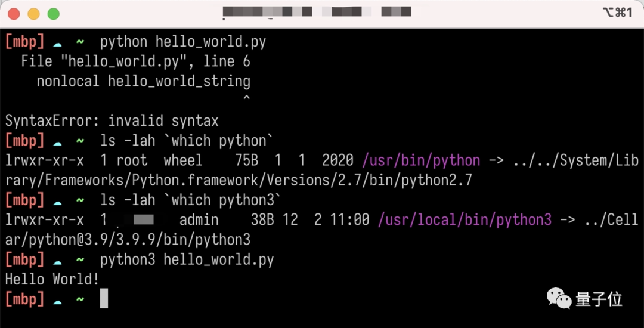Image resolution: width=644 pixels, height=328 pixels.
Task: Place cursor at the terminal's block cursor
Action: tap(104, 299)
